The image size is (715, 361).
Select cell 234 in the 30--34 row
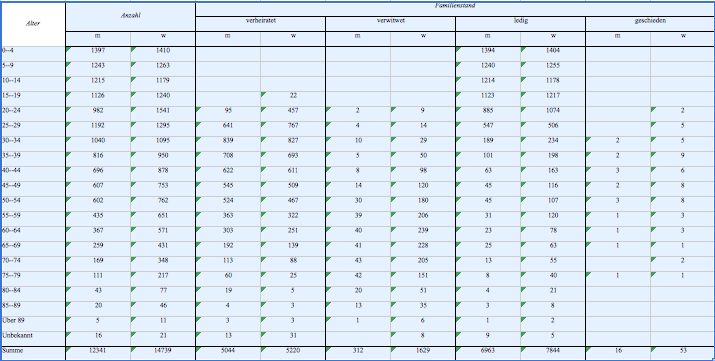553,144
